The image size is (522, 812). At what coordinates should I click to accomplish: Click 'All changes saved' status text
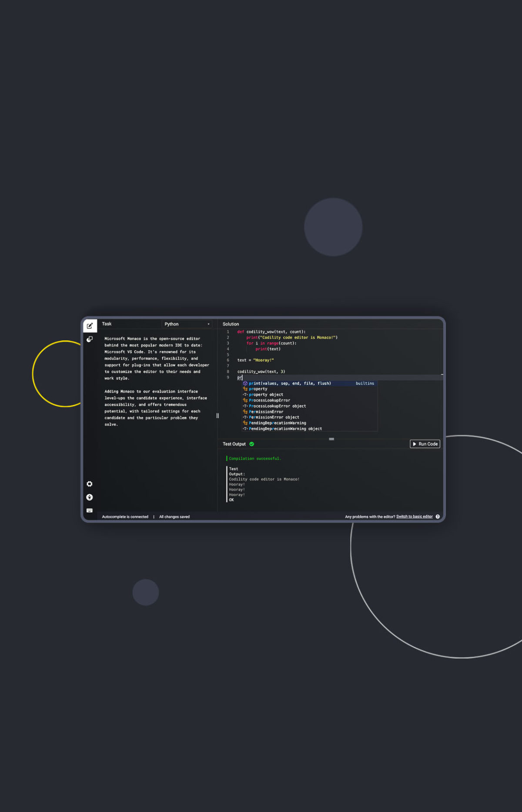174,517
